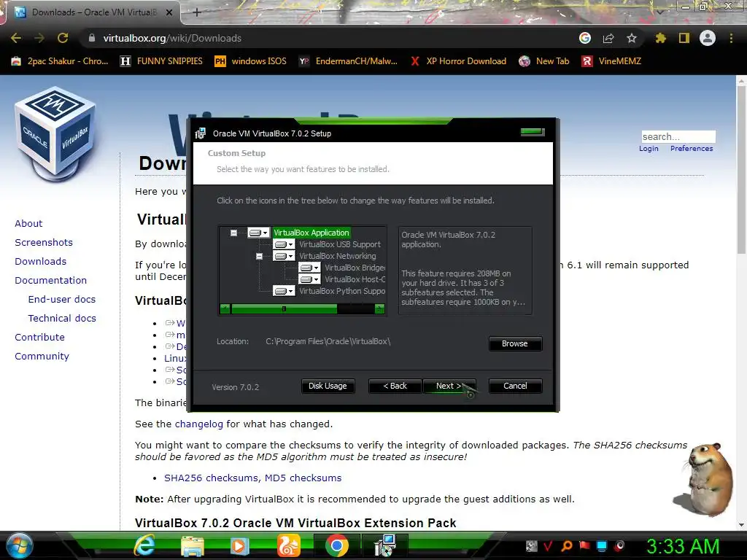Open Login link
This screenshot has width=747, height=560.
pyautogui.click(x=649, y=149)
